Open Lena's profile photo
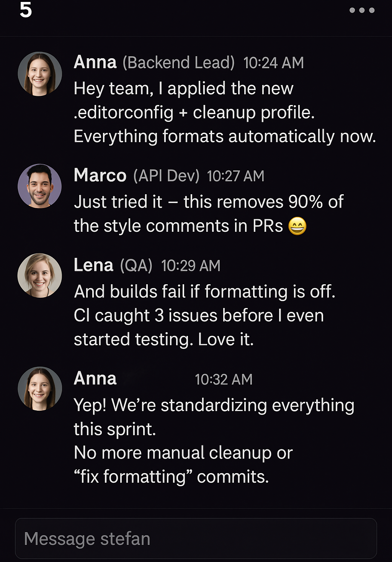This screenshot has width=392, height=562. click(40, 275)
